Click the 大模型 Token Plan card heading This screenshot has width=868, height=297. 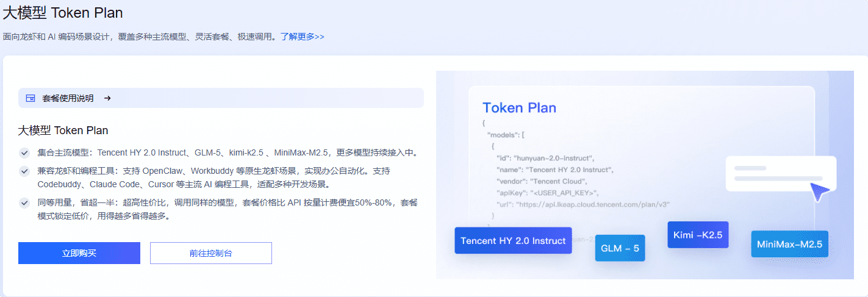(63, 131)
